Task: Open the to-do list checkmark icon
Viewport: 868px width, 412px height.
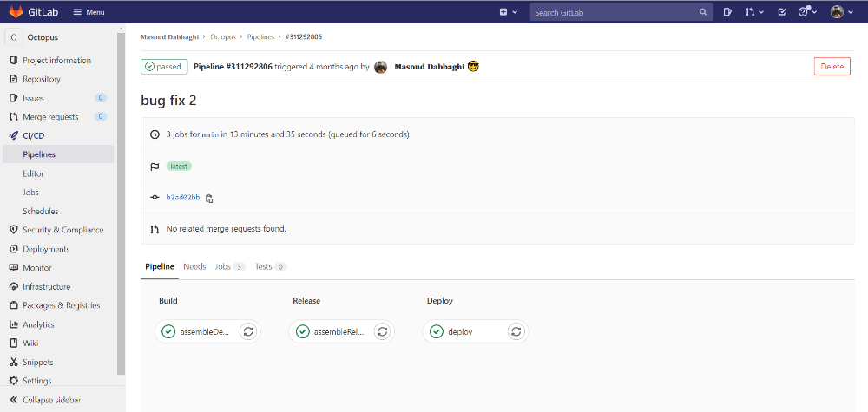Action: pos(782,12)
